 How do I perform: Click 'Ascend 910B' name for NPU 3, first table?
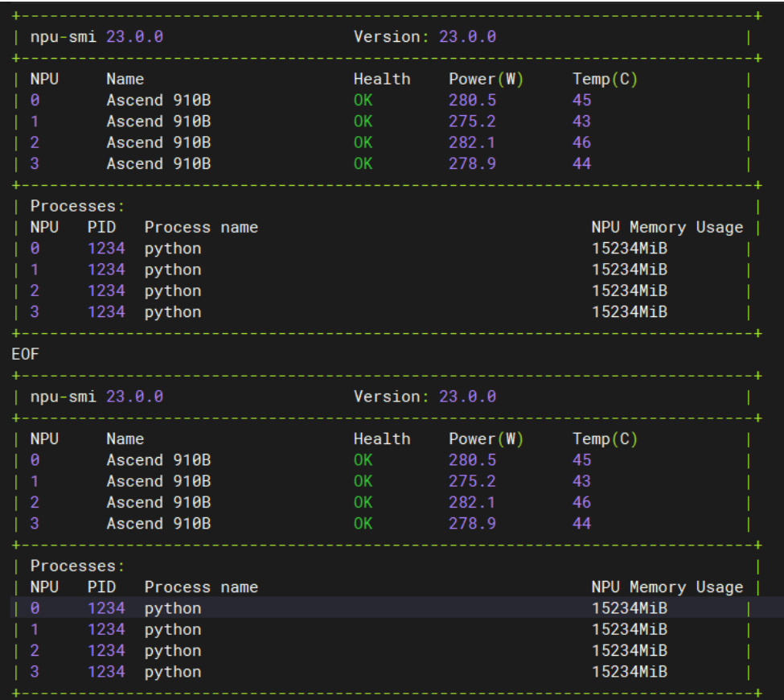(x=158, y=163)
